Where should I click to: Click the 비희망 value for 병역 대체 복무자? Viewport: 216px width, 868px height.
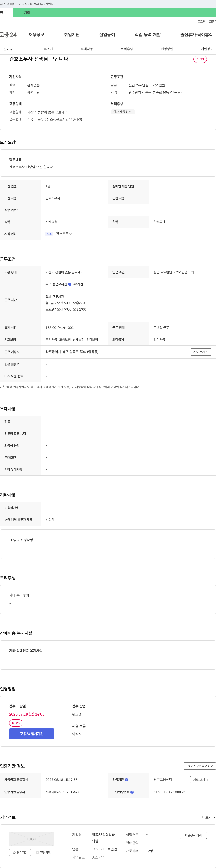pyautogui.click(x=50, y=520)
